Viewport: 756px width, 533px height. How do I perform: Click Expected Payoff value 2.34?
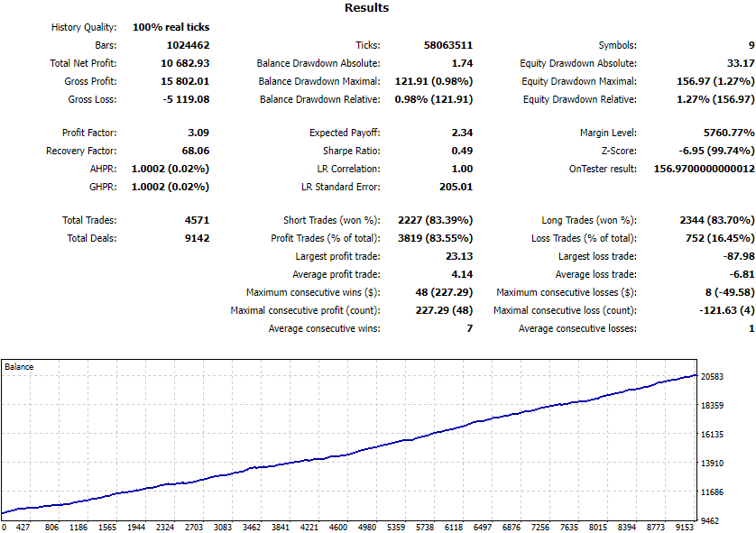point(463,133)
